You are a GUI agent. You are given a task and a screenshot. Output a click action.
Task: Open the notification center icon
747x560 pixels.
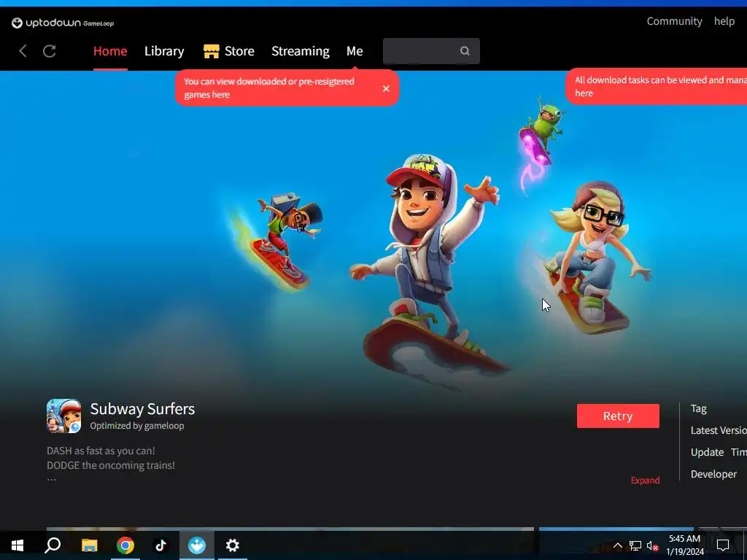(x=723, y=545)
